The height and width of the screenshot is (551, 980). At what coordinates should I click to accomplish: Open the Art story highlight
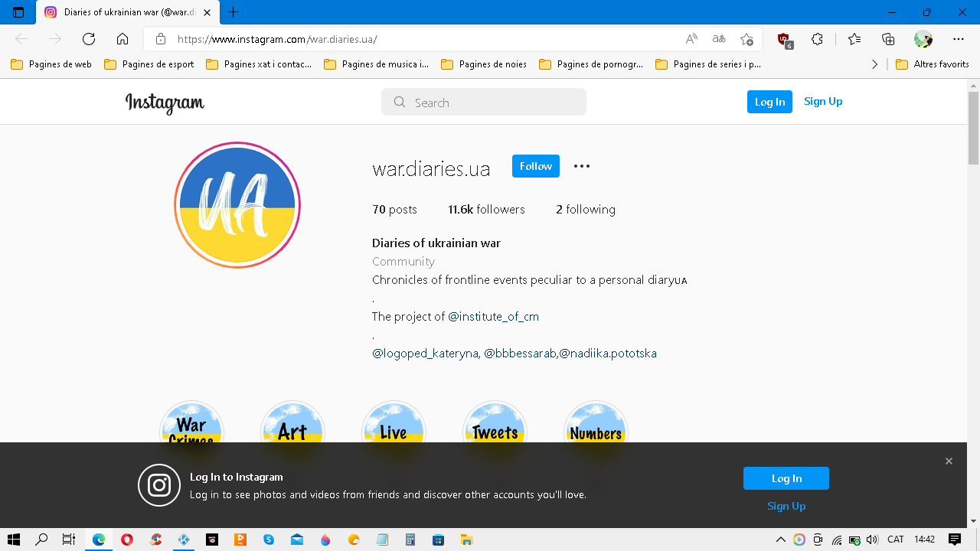click(292, 423)
